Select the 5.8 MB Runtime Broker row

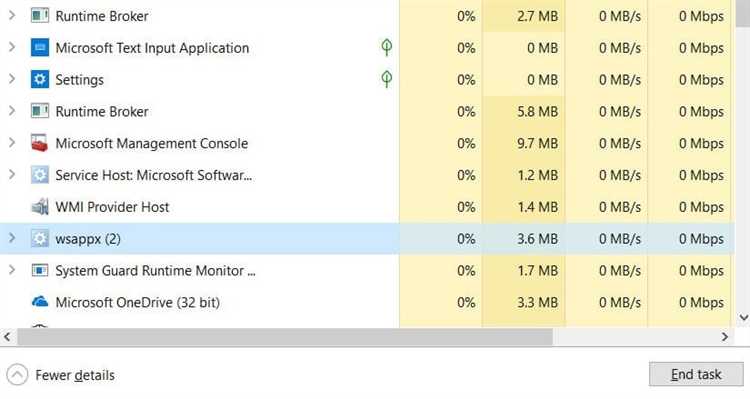click(367, 111)
